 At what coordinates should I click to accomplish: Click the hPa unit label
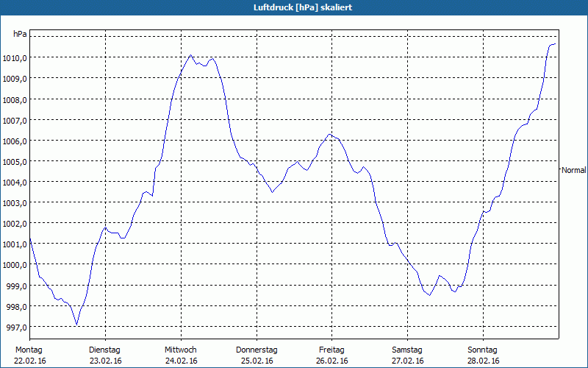pyautogui.click(x=20, y=34)
